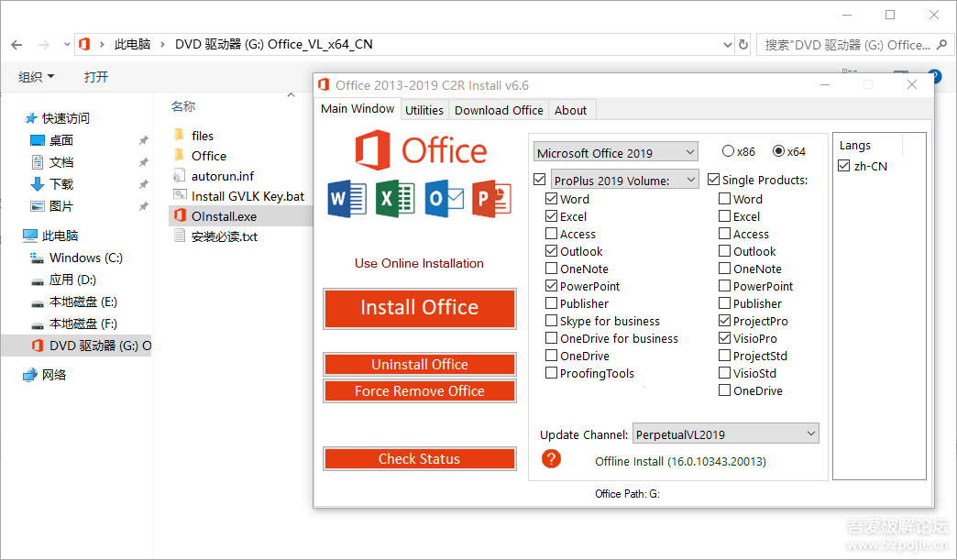Uncheck VisioPro under Single Products
This screenshot has width=957, height=560.
coord(724,338)
